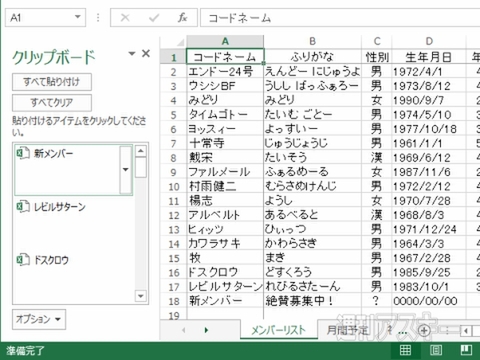Select cell D1 生年月日

pyautogui.click(x=429, y=57)
